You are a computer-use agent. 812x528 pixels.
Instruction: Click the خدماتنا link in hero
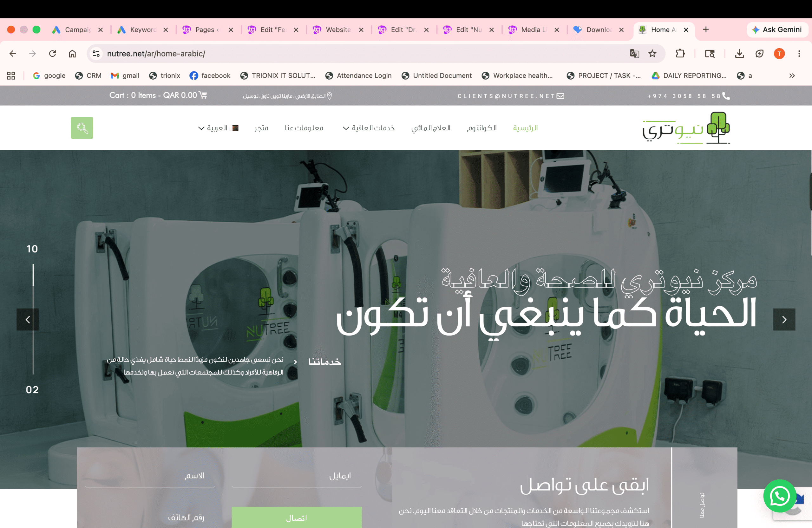coord(324,362)
